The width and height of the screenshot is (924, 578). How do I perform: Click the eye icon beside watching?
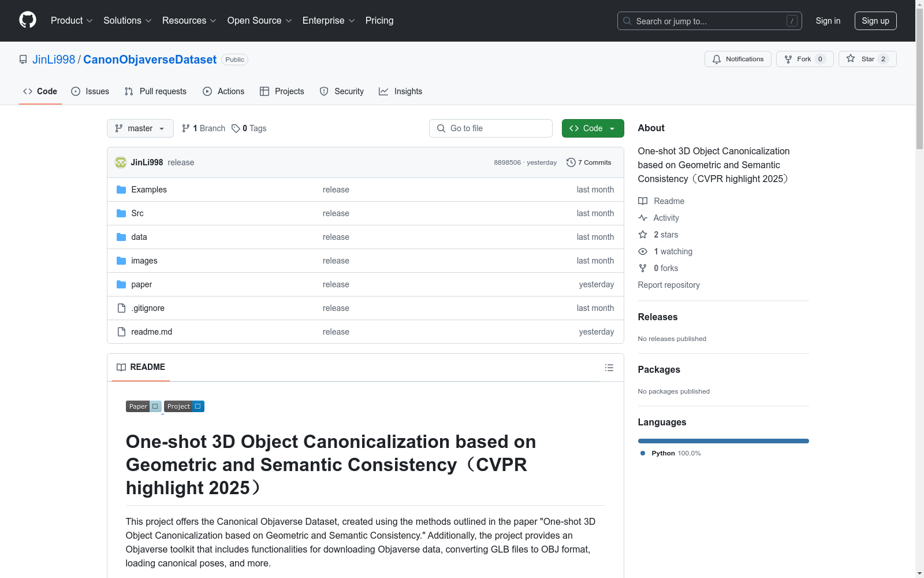[643, 251]
